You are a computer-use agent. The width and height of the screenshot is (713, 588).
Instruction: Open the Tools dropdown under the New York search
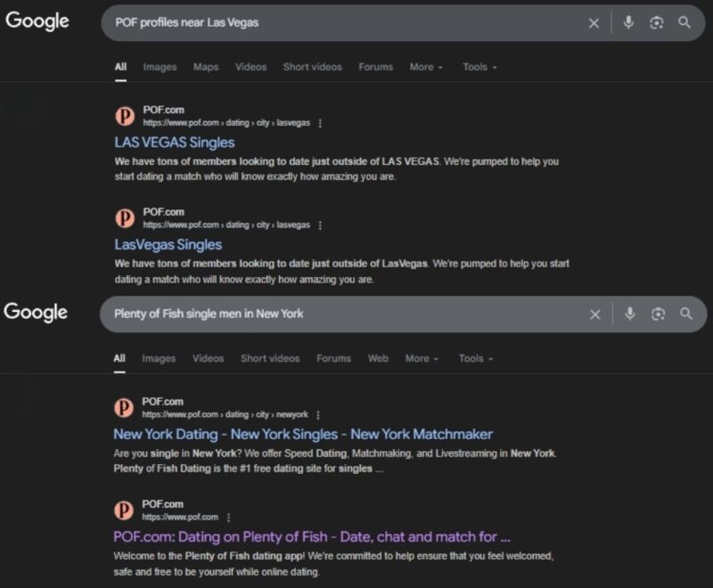pyautogui.click(x=473, y=358)
